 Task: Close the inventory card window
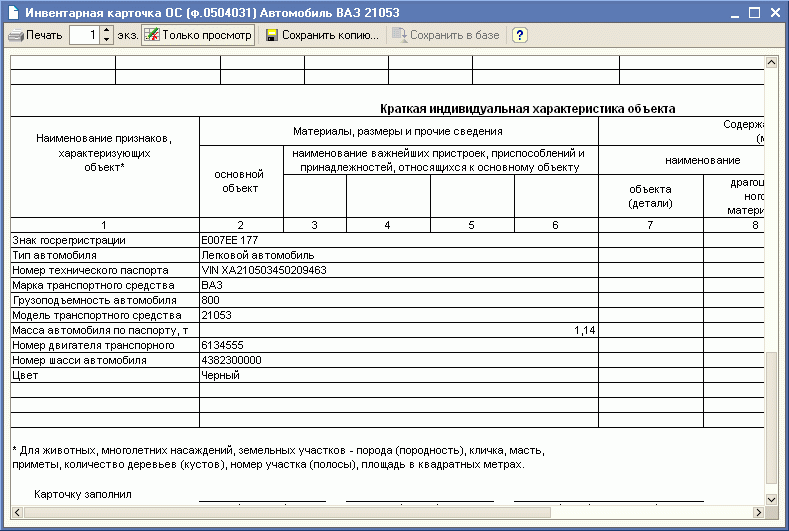[x=775, y=13]
